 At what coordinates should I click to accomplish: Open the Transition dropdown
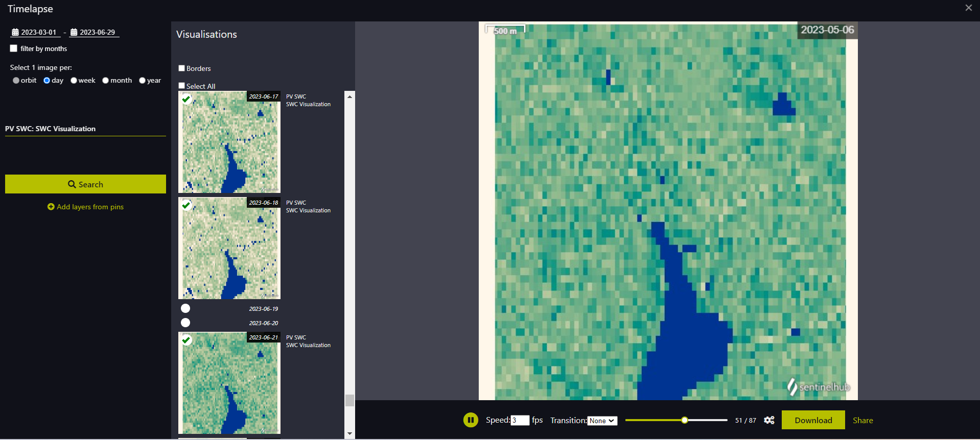coord(602,421)
